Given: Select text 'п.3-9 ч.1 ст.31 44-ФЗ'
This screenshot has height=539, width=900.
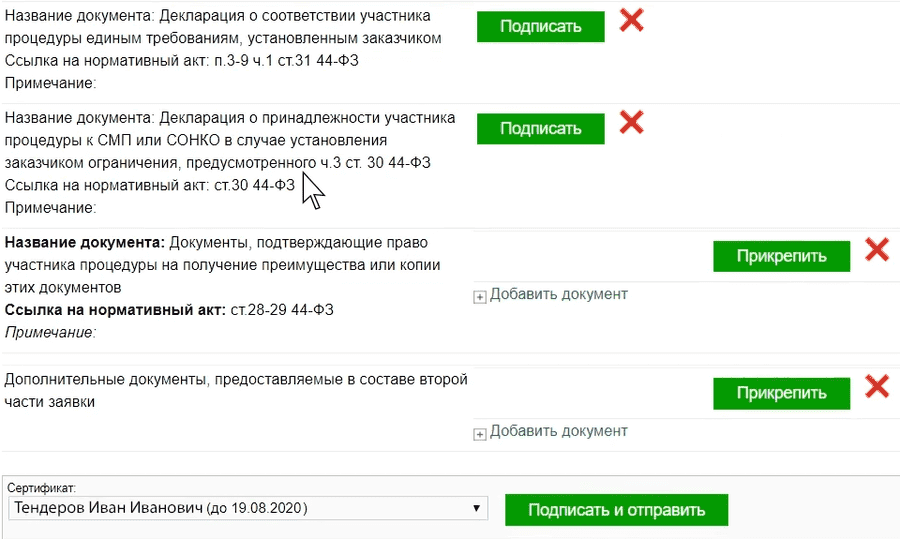Looking at the screenshot, I should pos(286,61).
